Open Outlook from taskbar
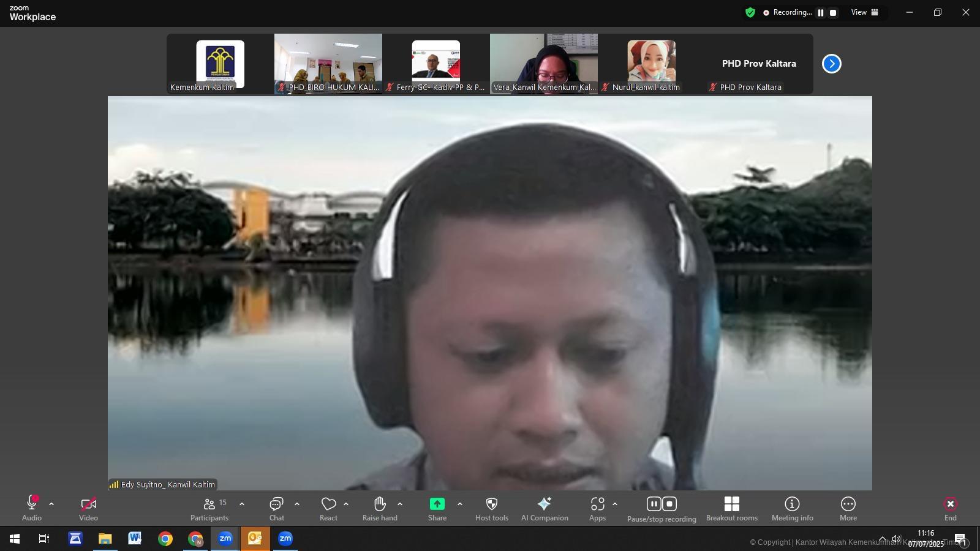The image size is (980, 551). tap(255, 539)
